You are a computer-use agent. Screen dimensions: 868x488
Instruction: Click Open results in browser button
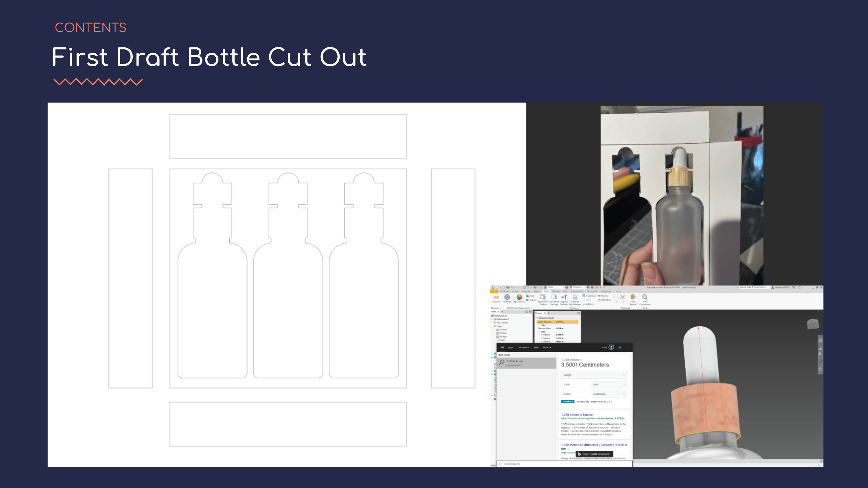click(594, 454)
